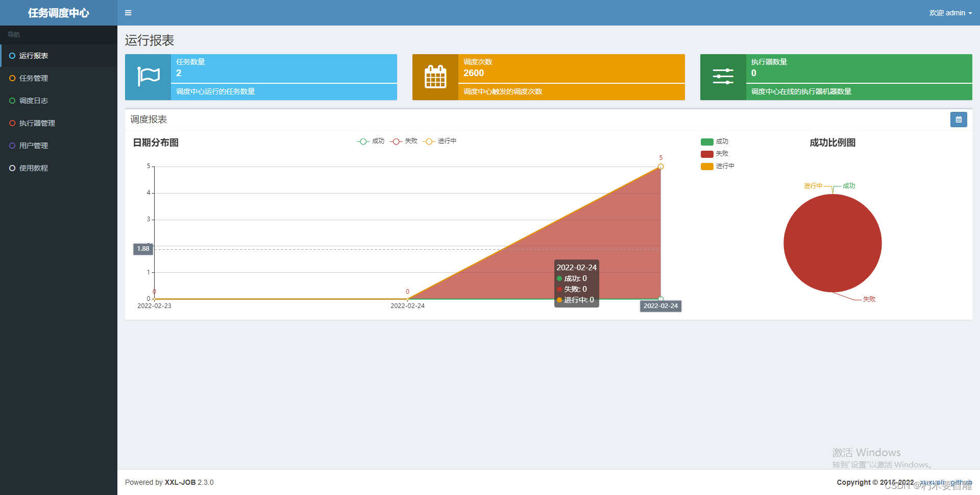This screenshot has width=980, height=495.
Task: Click the 成功比例图 chart title
Action: (832, 143)
